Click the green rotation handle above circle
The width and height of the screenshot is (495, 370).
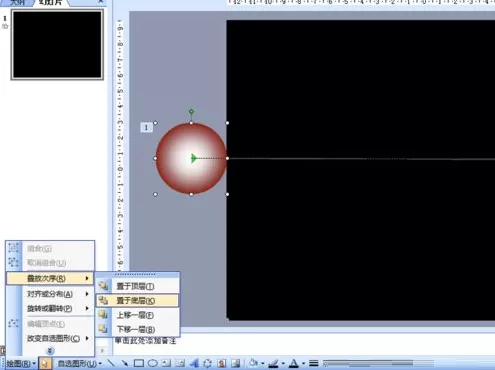pos(191,111)
